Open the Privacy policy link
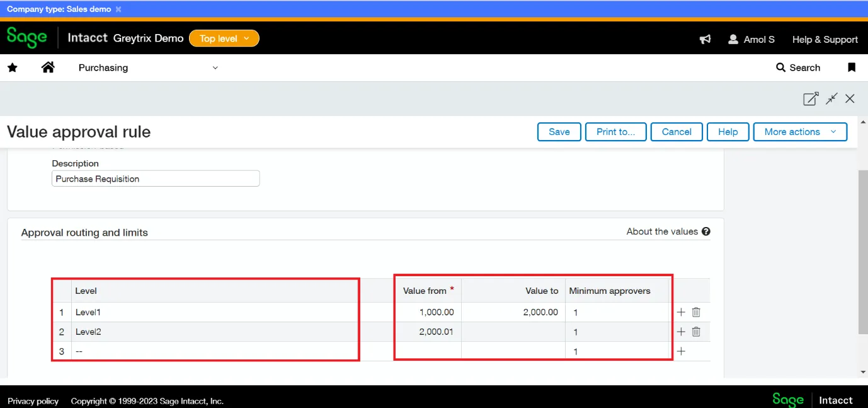 (x=33, y=401)
